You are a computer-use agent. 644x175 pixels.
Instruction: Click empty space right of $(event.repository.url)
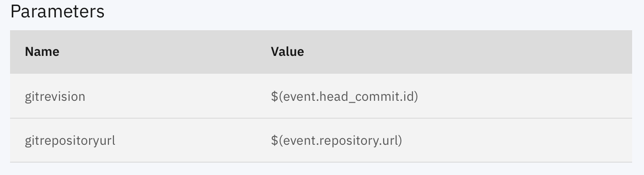517,140
